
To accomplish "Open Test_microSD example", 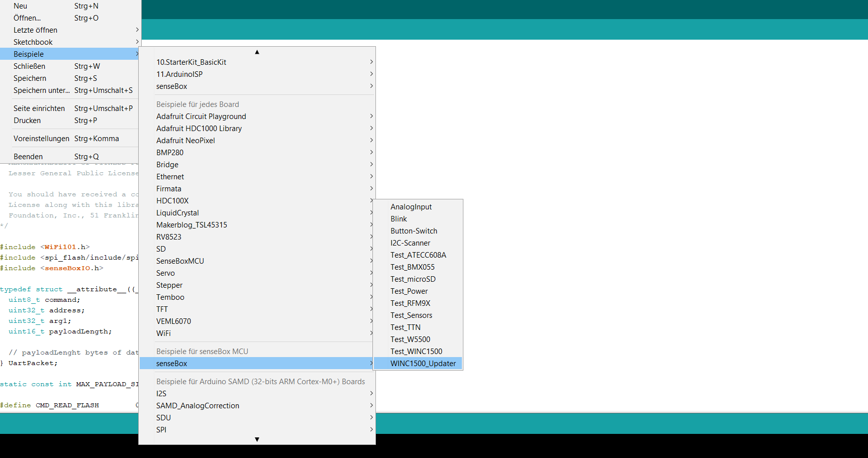I will [x=418, y=279].
